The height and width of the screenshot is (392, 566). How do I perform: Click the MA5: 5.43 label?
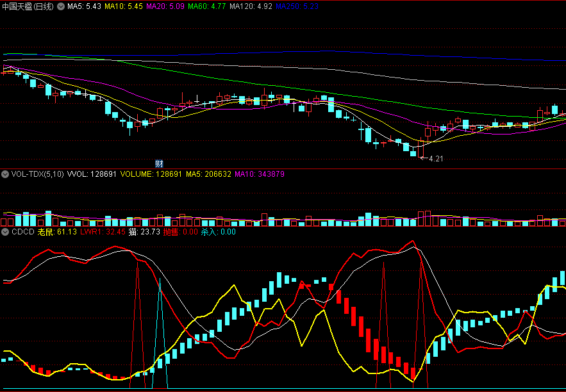[x=84, y=6]
